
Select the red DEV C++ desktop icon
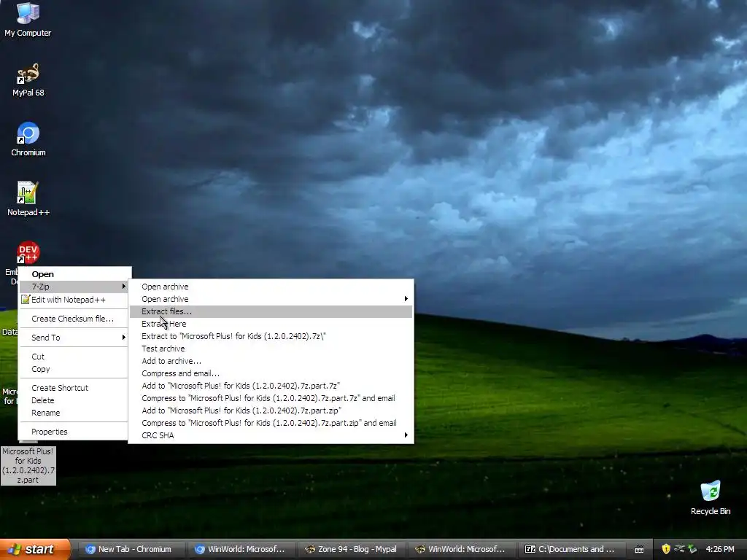coord(28,252)
